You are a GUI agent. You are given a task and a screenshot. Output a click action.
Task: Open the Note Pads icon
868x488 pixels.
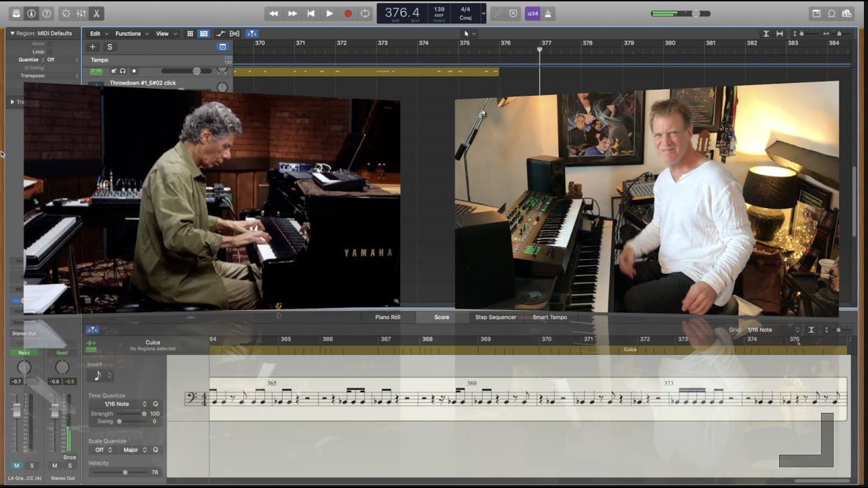click(x=816, y=13)
